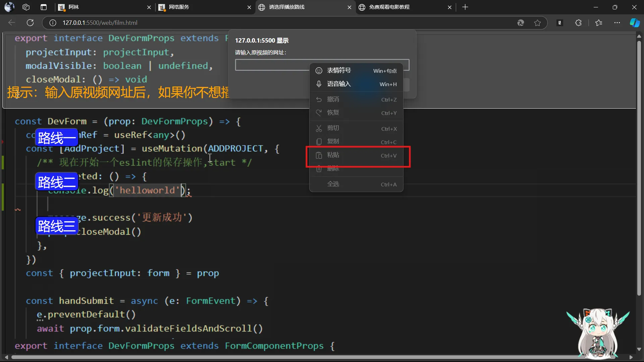Click the 路线三 button
The height and width of the screenshot is (362, 644).
tap(57, 226)
